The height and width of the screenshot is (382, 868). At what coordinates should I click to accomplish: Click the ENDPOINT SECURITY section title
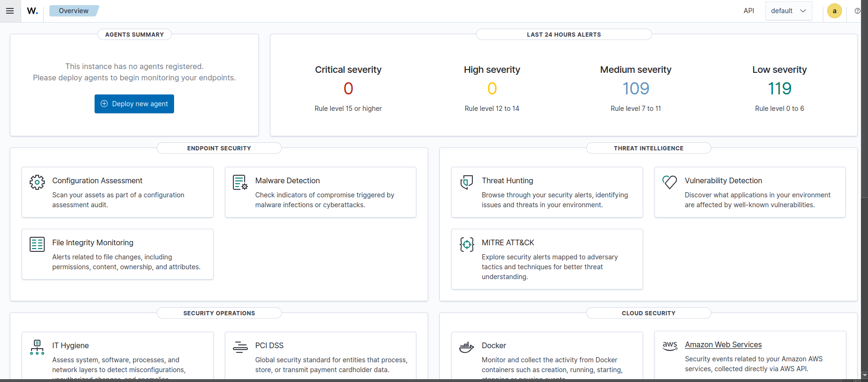tap(219, 148)
